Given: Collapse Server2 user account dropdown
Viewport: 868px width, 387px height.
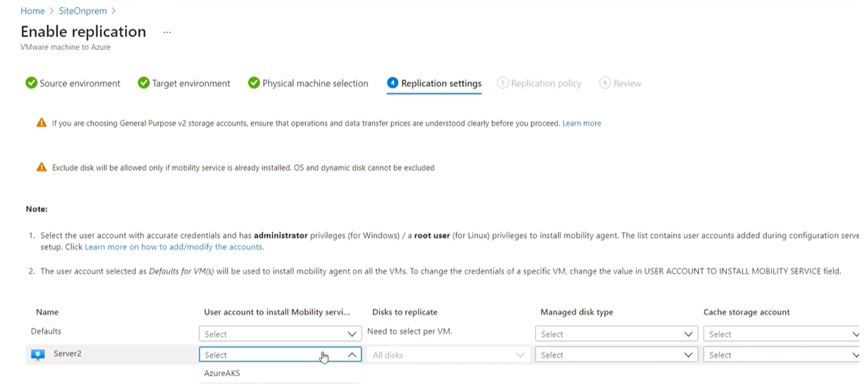Looking at the screenshot, I should coord(280,355).
